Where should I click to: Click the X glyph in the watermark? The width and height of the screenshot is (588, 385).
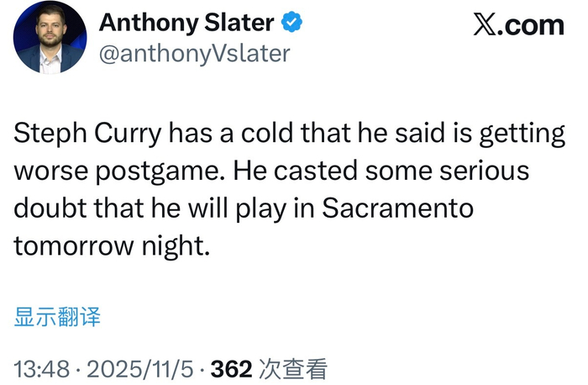[488, 24]
